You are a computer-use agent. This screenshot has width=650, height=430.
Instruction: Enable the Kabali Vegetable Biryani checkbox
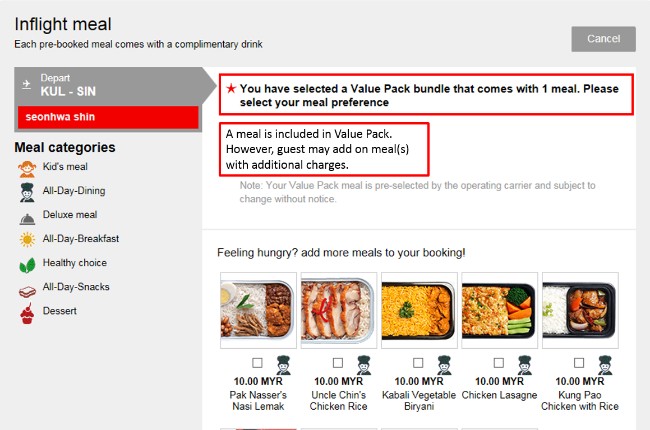coord(418,363)
